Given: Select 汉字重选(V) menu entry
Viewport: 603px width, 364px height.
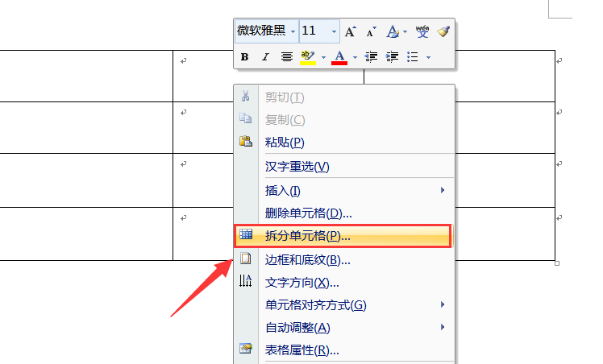Looking at the screenshot, I should point(344,167).
